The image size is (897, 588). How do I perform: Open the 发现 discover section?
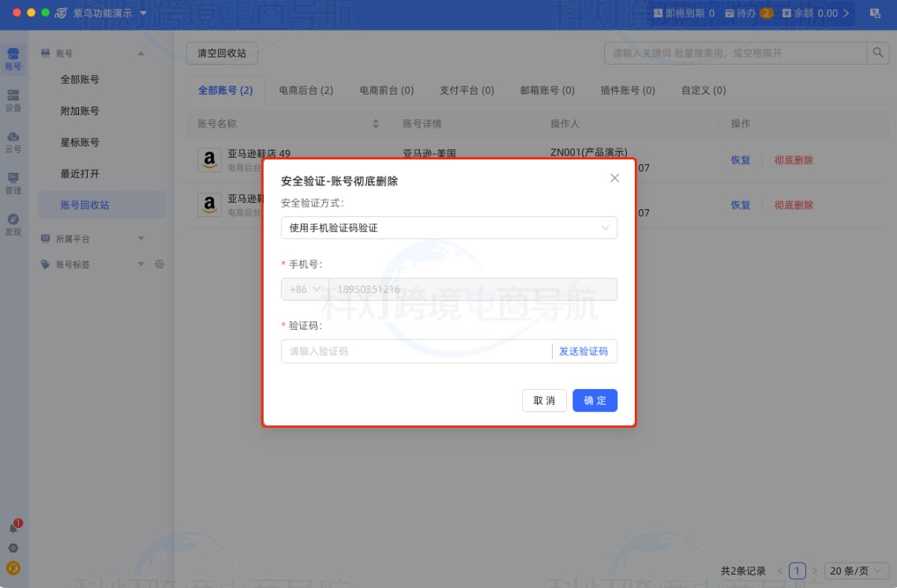13,223
